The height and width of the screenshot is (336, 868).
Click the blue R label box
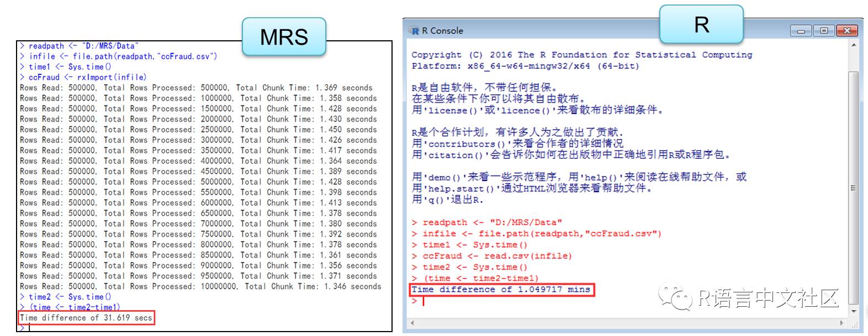pyautogui.click(x=701, y=25)
